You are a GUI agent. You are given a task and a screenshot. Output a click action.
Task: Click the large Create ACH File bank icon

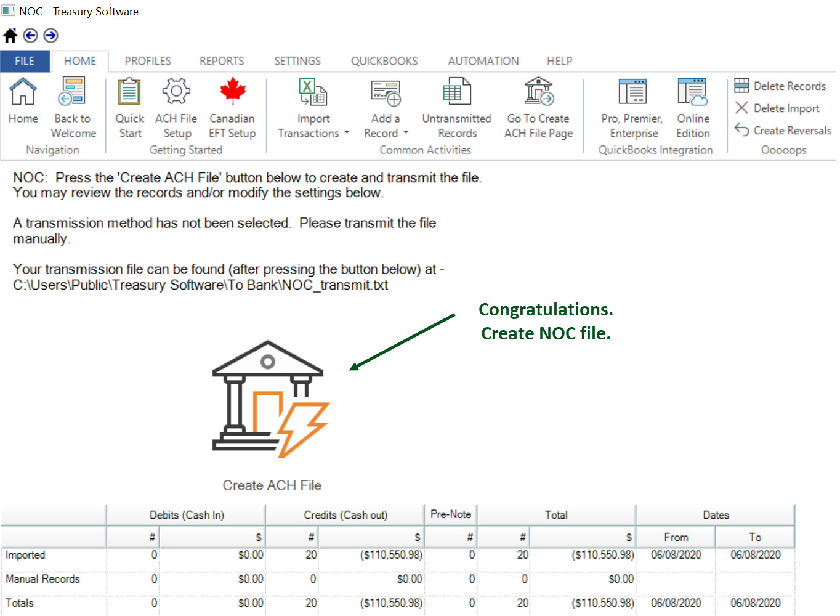coord(270,399)
